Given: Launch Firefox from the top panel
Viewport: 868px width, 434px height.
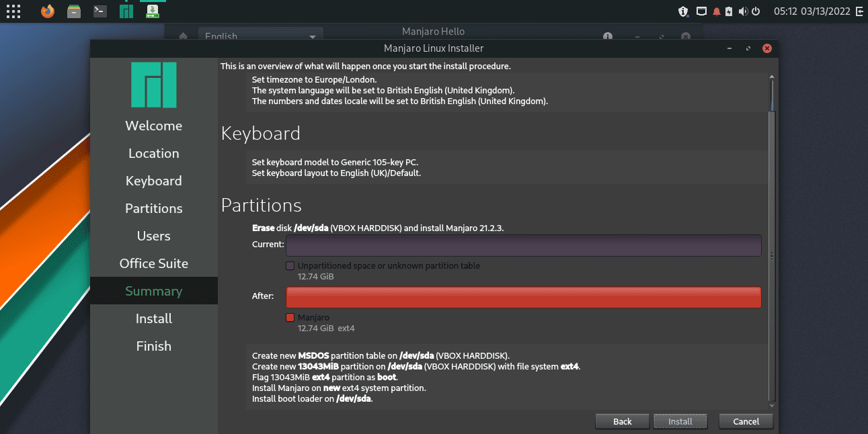Looking at the screenshot, I should [47, 11].
